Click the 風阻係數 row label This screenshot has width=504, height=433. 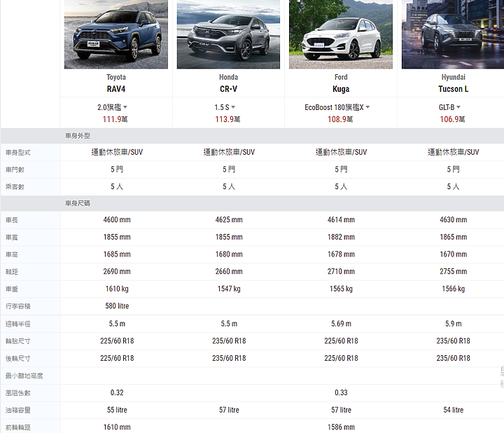click(18, 393)
